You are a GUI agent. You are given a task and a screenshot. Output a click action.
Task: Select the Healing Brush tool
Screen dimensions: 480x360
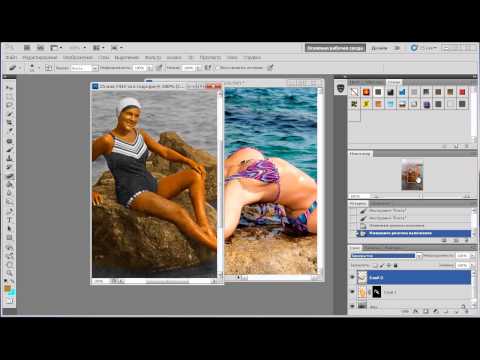click(x=9, y=141)
